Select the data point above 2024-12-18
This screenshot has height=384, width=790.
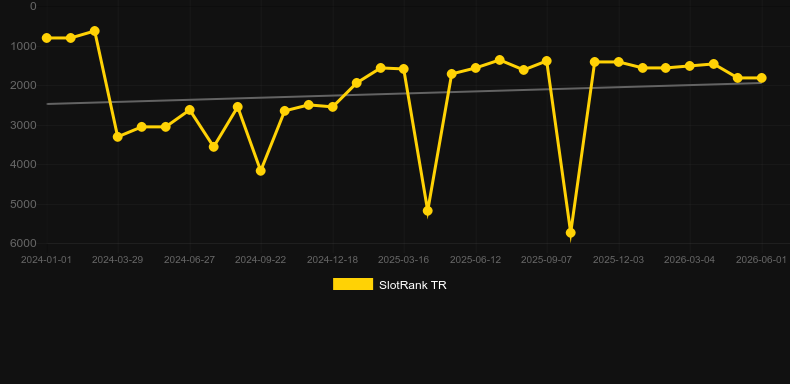(333, 107)
